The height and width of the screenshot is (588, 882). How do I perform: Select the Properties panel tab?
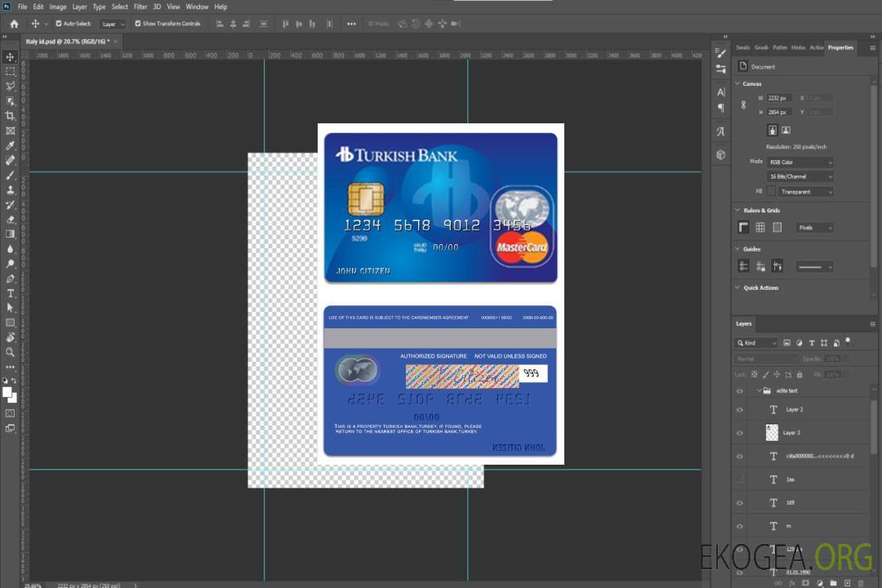click(840, 48)
